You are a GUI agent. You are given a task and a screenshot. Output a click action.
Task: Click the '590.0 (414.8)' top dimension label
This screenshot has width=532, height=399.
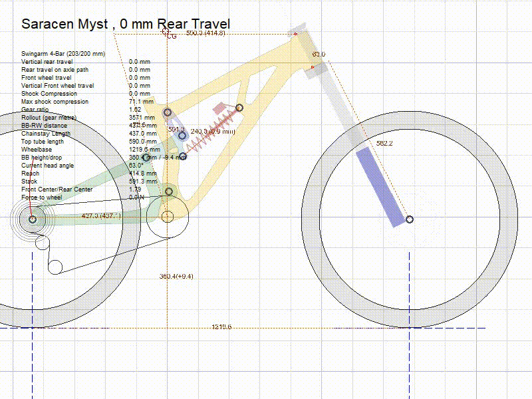click(205, 33)
